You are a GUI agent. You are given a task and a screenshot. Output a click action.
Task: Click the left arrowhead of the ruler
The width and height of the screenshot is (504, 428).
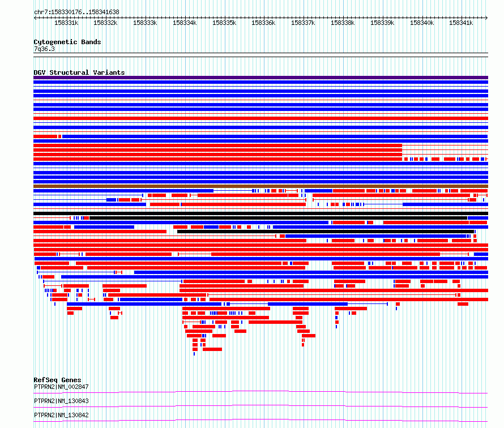point(35,18)
